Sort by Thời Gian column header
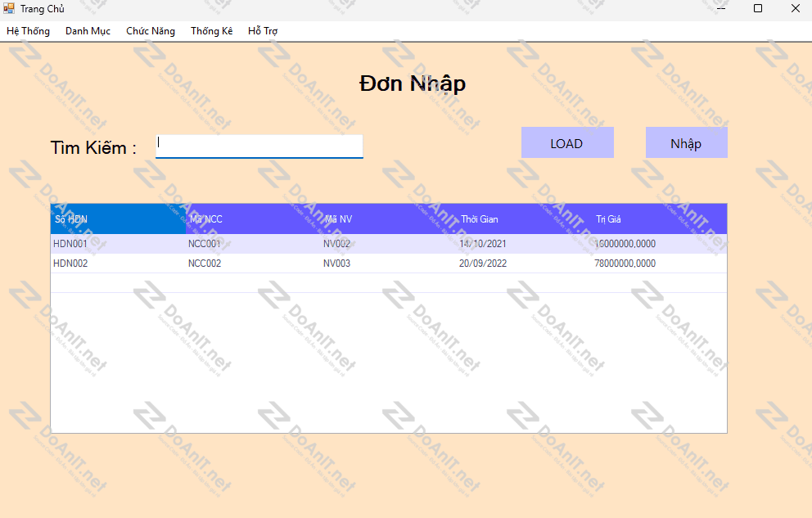The height and width of the screenshot is (518, 812). (x=524, y=218)
